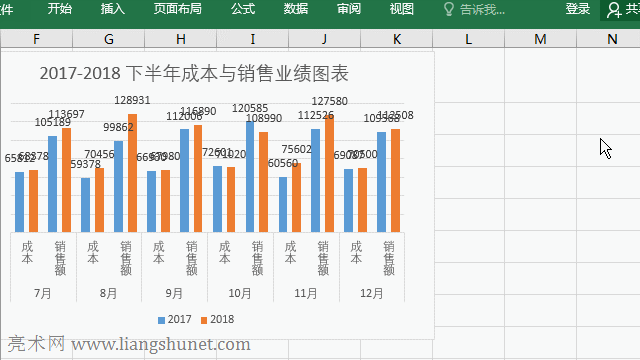Click the blue 2017 legend swatch

pos(161,320)
